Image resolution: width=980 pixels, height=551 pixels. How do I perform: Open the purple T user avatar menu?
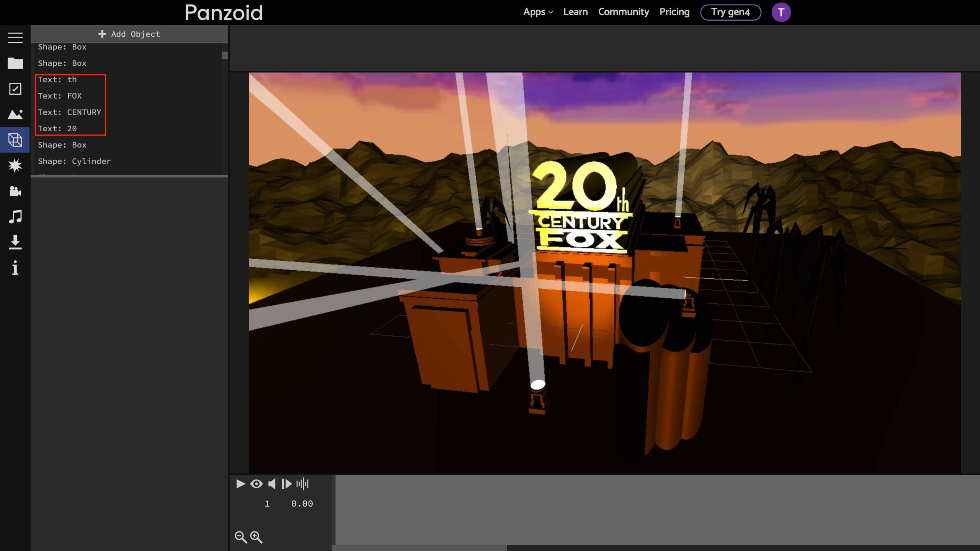[x=781, y=12]
